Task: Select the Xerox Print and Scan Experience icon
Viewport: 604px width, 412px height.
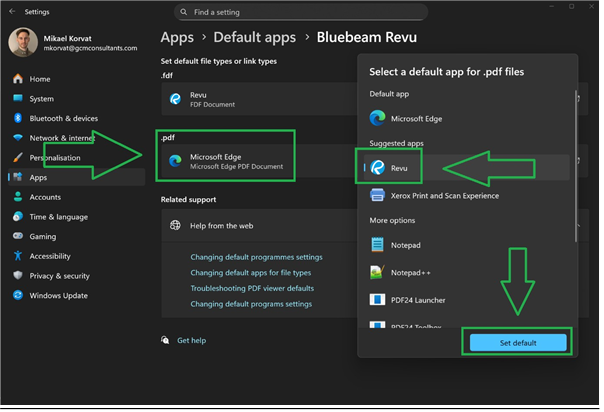Action: 377,195
